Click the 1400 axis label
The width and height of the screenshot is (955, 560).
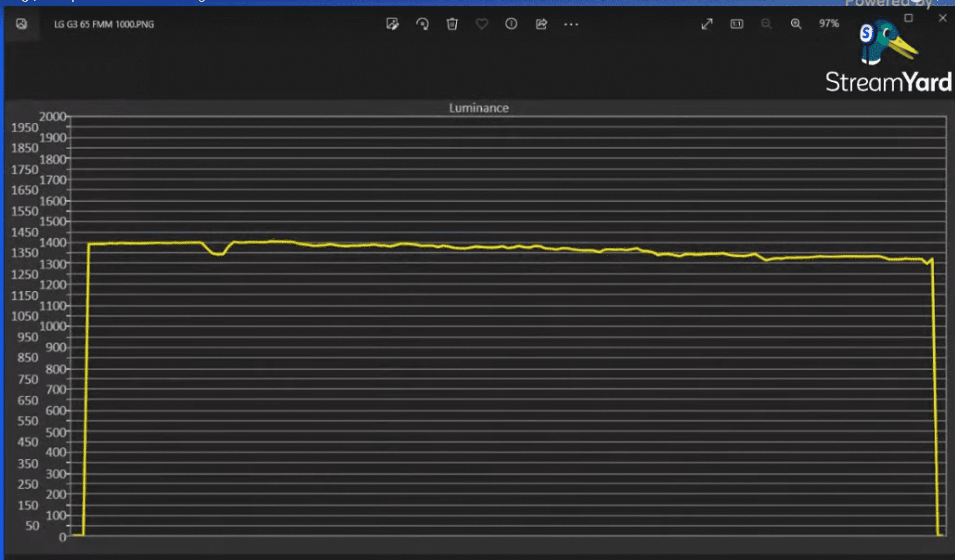coord(53,242)
